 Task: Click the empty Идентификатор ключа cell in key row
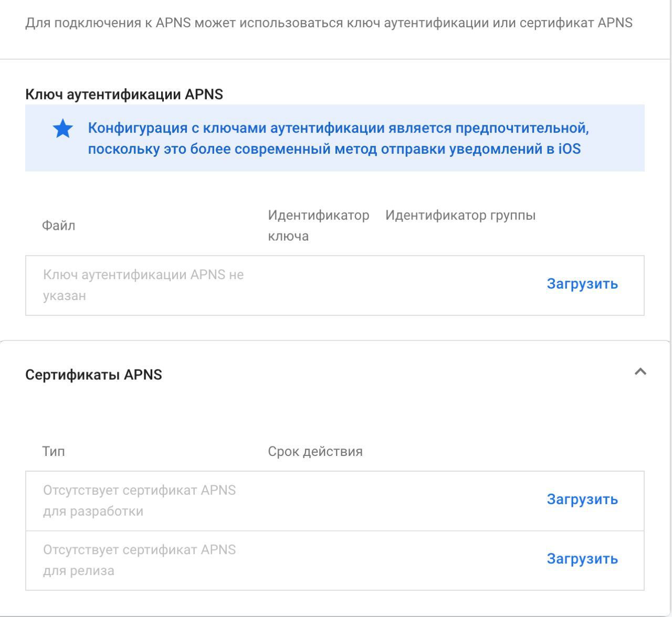tap(318, 285)
